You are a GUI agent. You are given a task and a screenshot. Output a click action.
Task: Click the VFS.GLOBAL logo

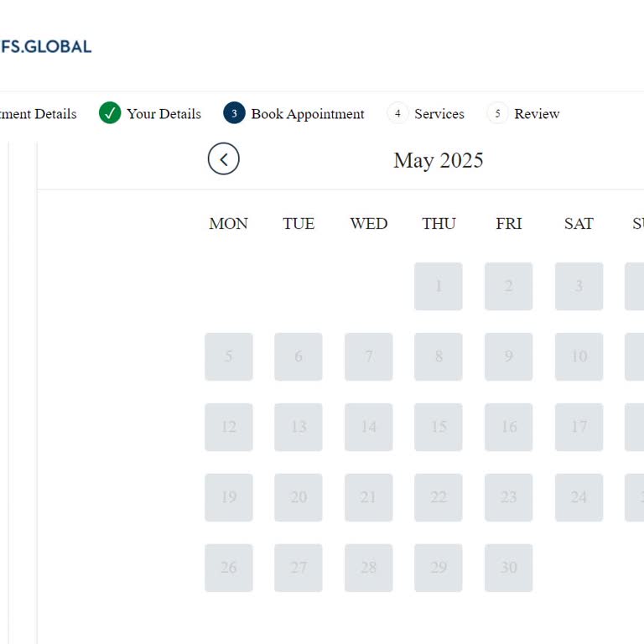[x=45, y=47]
